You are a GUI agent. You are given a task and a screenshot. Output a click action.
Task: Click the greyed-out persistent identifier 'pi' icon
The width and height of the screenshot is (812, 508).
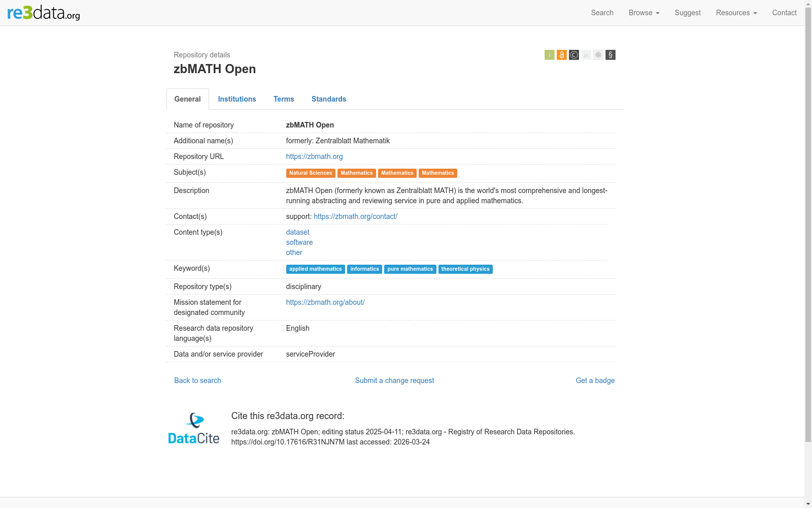586,55
